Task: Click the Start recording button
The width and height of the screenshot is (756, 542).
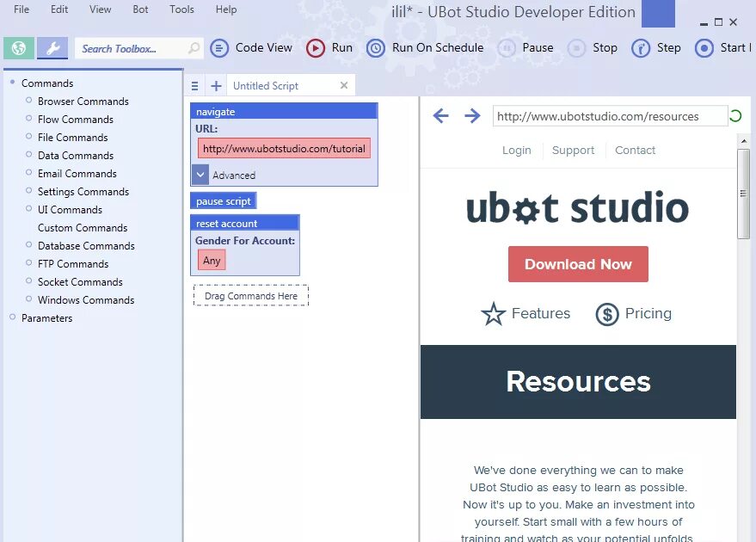Action: pos(723,47)
